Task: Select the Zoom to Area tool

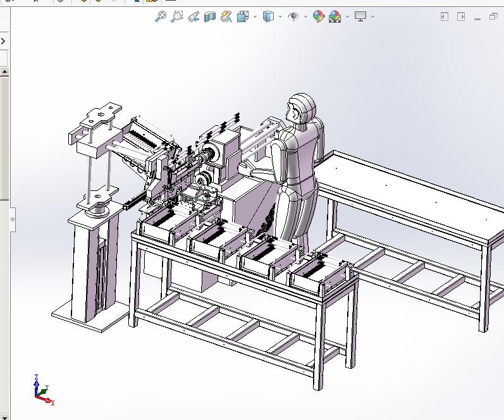Action: click(x=177, y=16)
